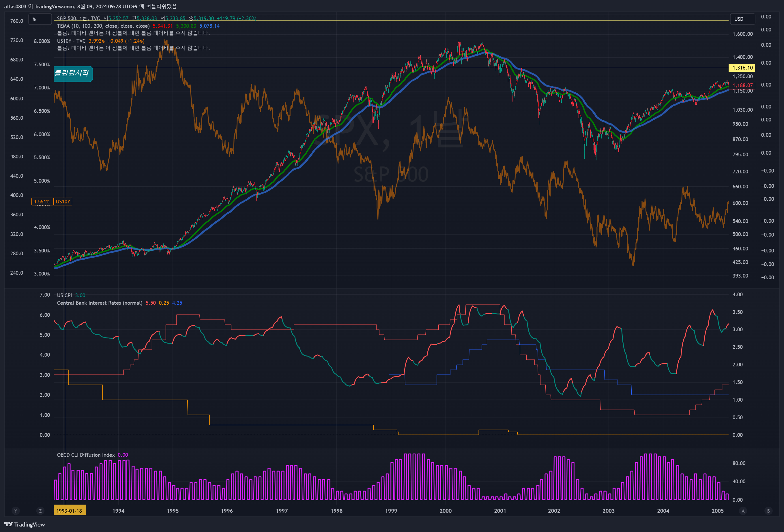Click the yellow 1,316.10 price label
The image size is (784, 532).
pos(742,68)
